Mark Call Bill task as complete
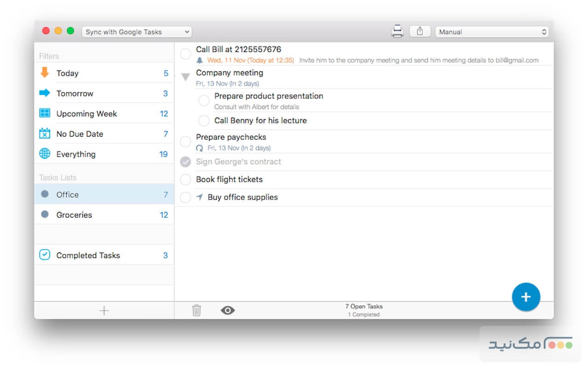 click(186, 54)
